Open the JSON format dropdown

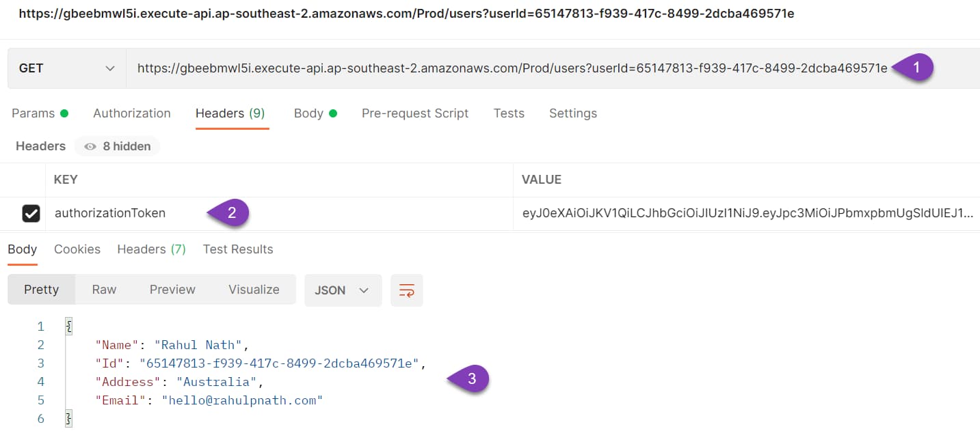pyautogui.click(x=343, y=290)
